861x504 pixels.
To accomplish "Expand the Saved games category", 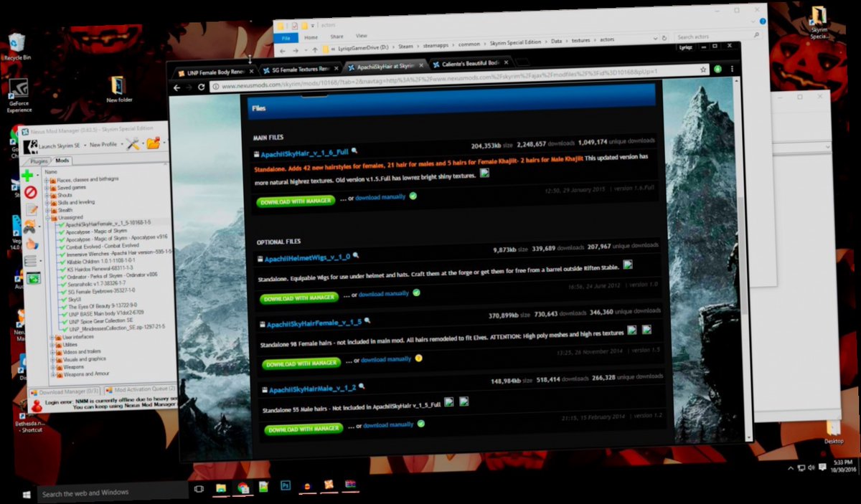I will [48, 188].
